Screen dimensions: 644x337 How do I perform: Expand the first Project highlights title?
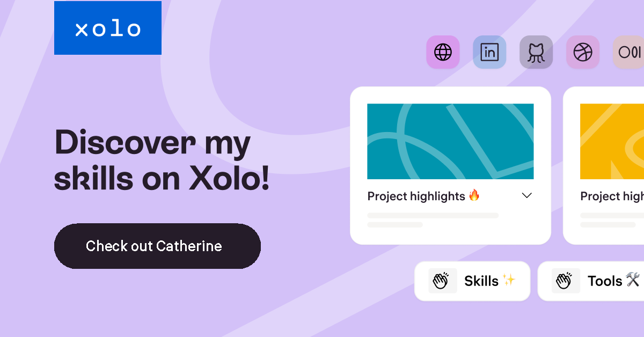click(x=416, y=196)
